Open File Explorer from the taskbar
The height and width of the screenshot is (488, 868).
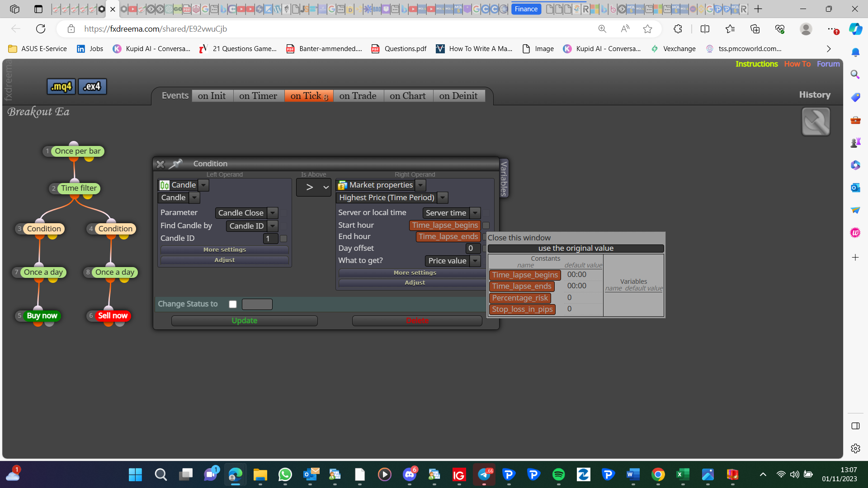(260, 474)
